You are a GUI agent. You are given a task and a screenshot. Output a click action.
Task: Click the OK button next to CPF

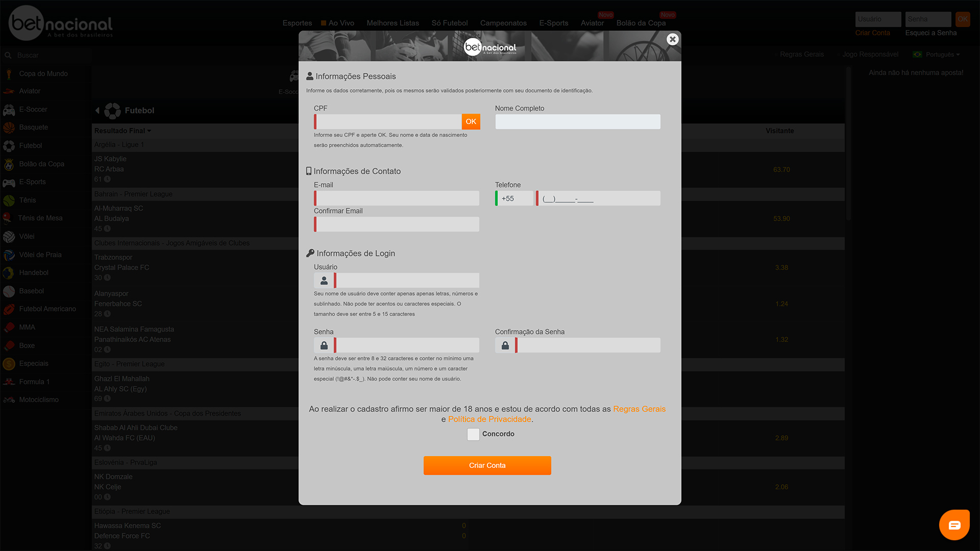point(471,122)
